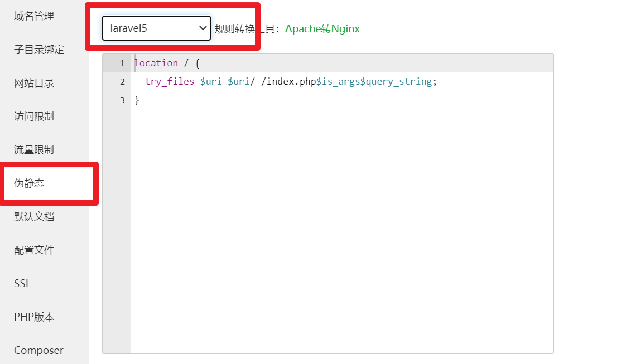Expand the laravel5 rewrite template dropdown
Viewport: 631px width, 364px height.
(156, 28)
